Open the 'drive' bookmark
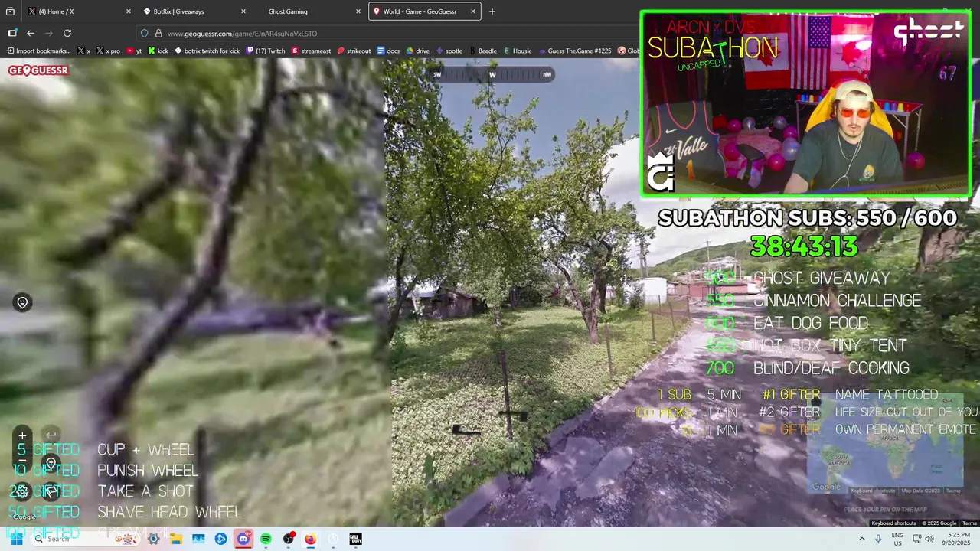The height and width of the screenshot is (551, 980). (417, 51)
